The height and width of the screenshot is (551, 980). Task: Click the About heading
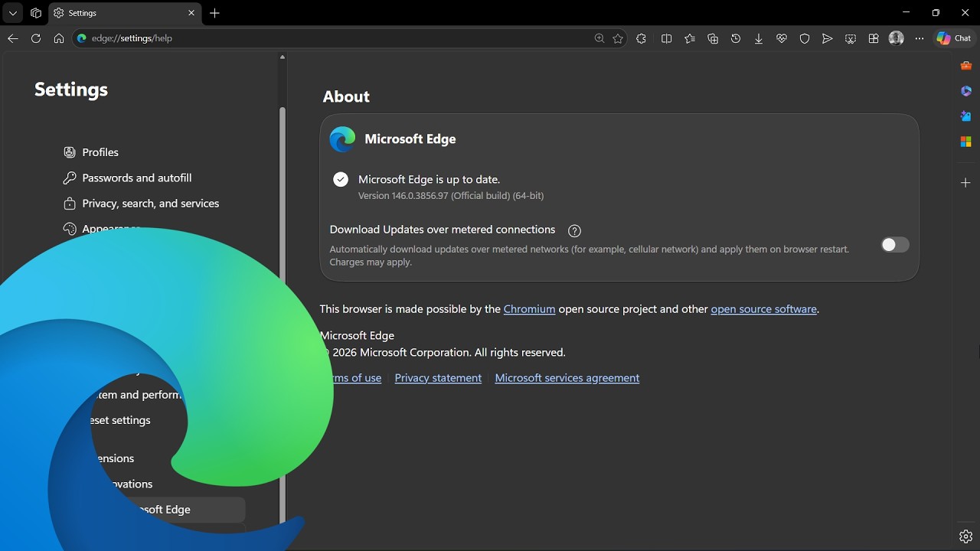[x=346, y=96]
